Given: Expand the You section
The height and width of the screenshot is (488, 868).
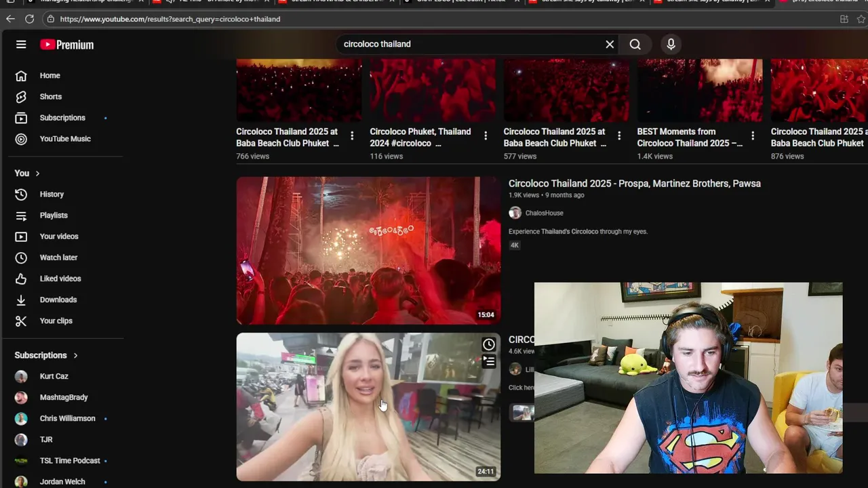Looking at the screenshot, I should [27, 173].
